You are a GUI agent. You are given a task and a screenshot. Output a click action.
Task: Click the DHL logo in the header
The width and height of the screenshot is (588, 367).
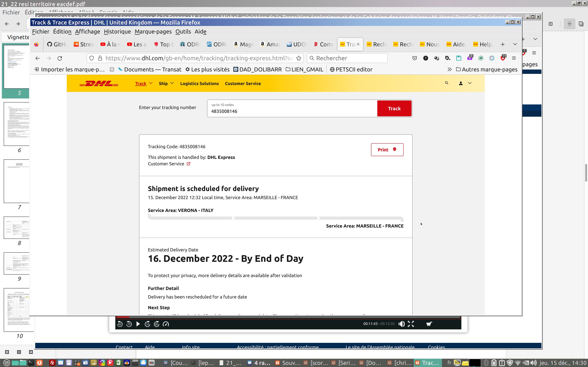point(99,83)
